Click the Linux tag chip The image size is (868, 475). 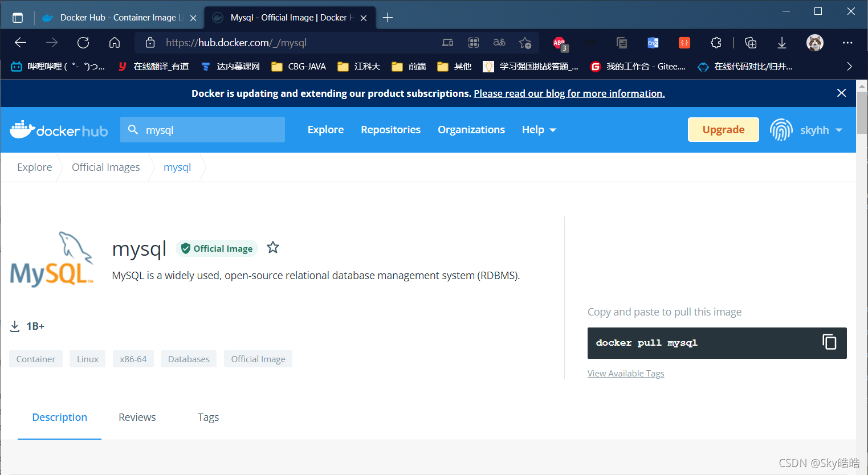pos(88,359)
